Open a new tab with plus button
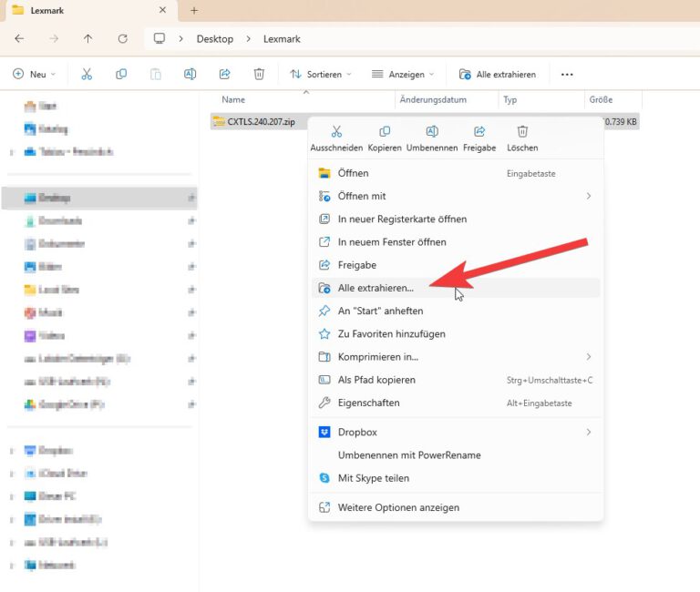 [194, 10]
